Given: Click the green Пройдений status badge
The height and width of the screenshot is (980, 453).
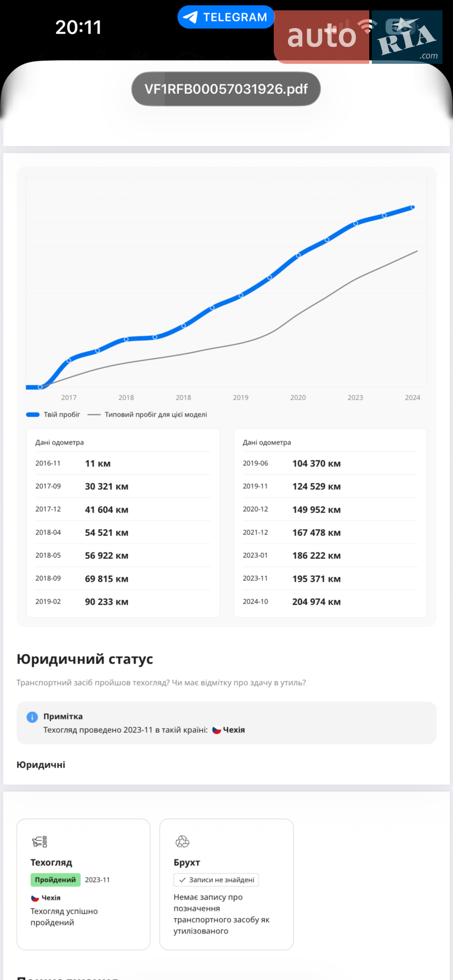Looking at the screenshot, I should pos(56,880).
